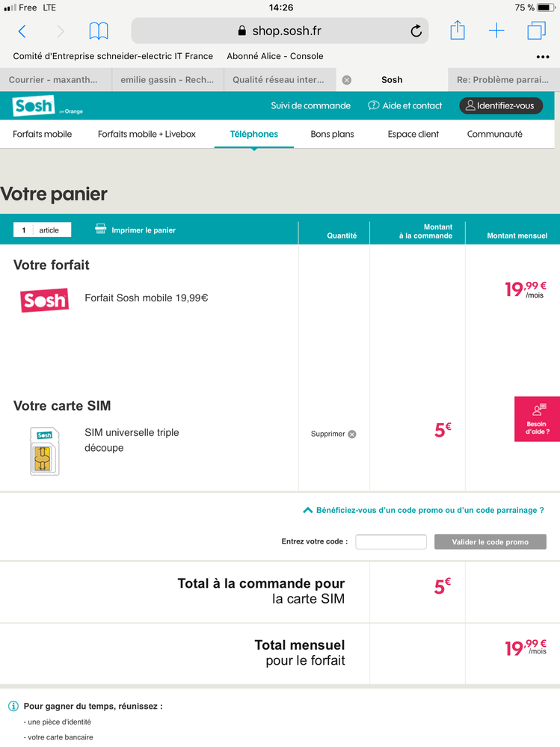Focus the promo code input field

click(391, 542)
